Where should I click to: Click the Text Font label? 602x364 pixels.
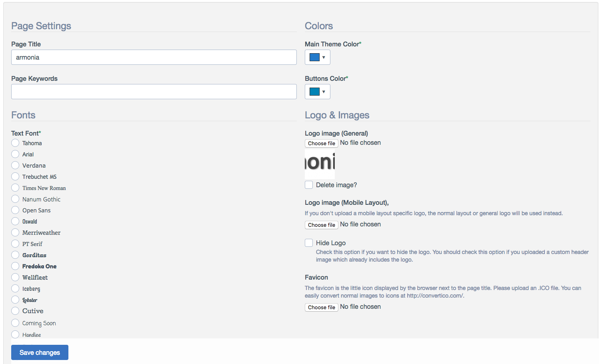click(x=26, y=133)
